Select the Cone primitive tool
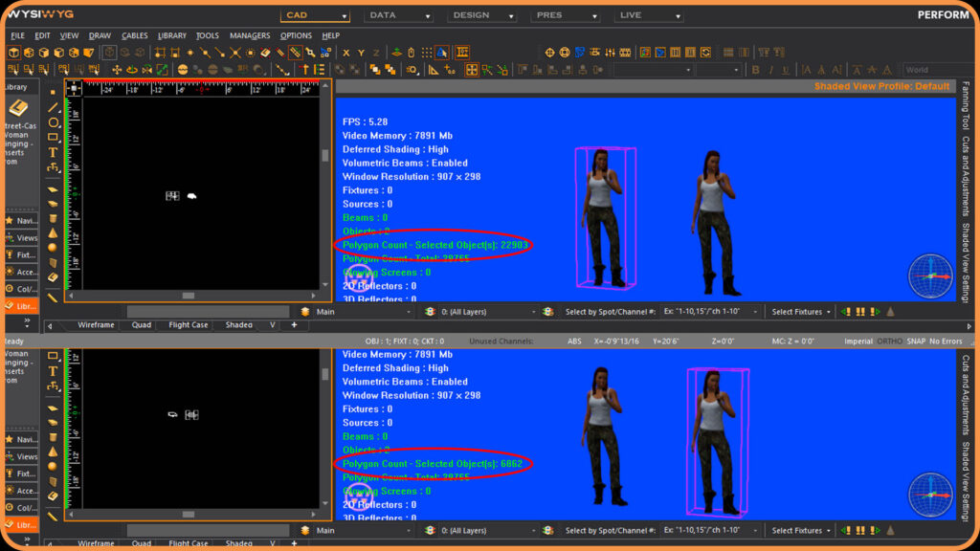The width and height of the screenshot is (980, 551). (x=54, y=232)
